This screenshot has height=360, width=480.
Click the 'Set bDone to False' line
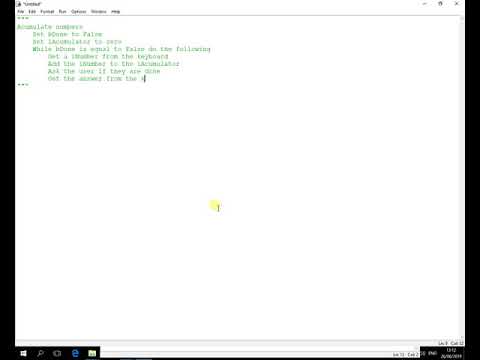click(67, 34)
